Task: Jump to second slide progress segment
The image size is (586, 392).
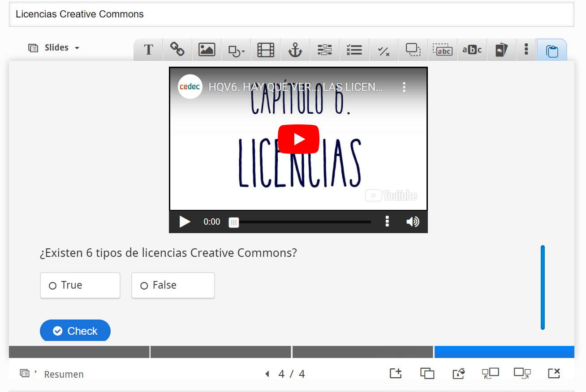Action: coord(221,352)
